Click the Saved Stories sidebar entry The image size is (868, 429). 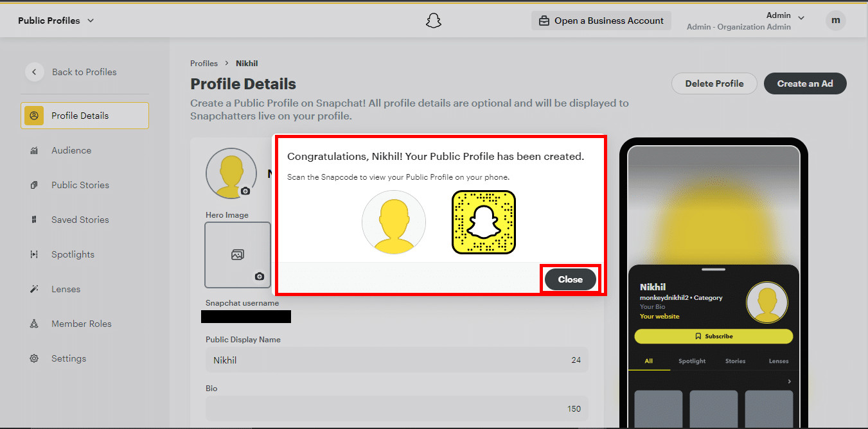coord(80,220)
